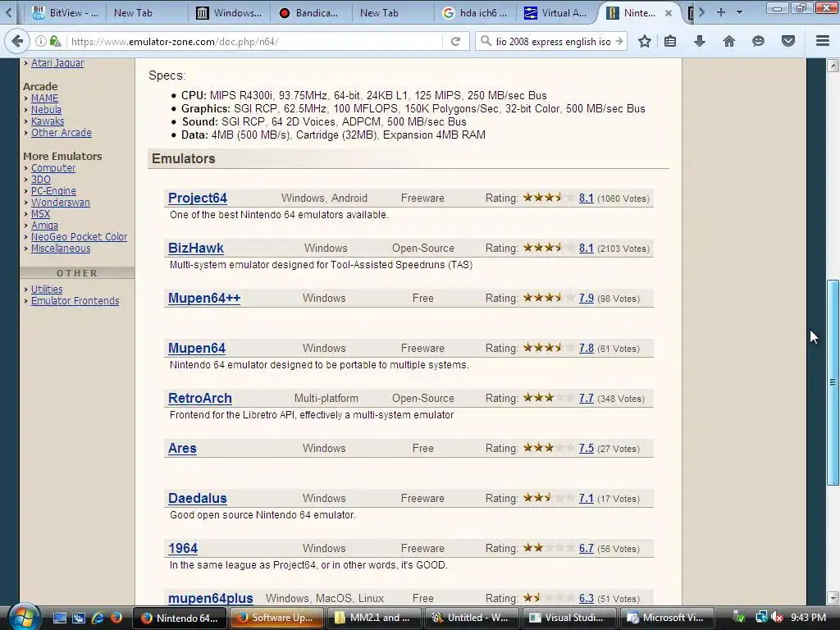
Task: Go back with the browser back arrow
Action: click(17, 41)
